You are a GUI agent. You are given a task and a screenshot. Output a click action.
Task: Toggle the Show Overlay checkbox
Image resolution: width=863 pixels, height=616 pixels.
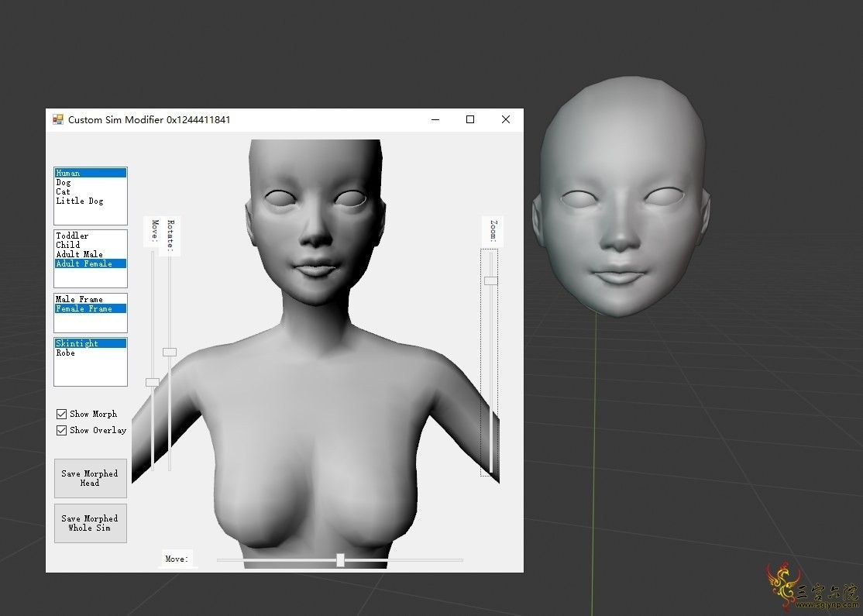[62, 431]
